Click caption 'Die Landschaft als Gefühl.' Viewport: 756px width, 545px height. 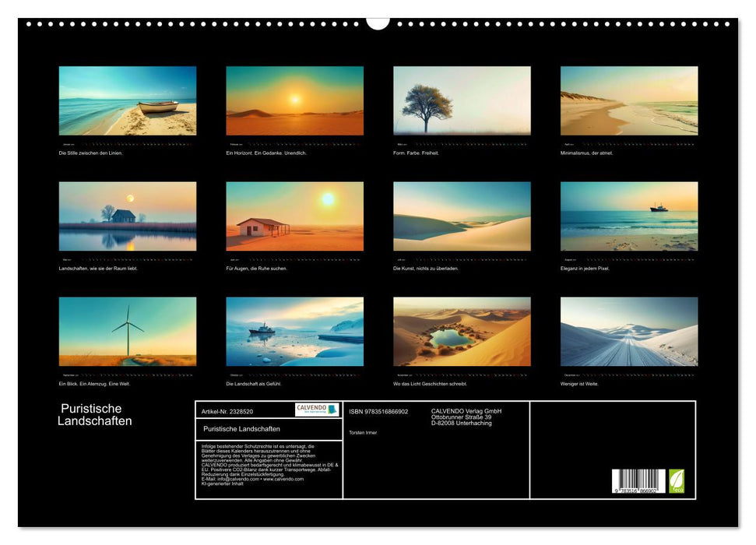click(x=254, y=384)
